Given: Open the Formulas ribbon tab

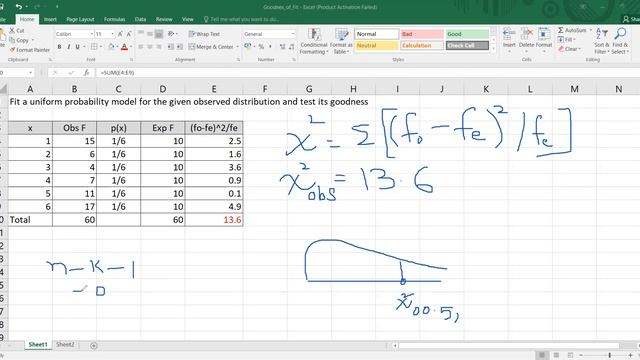Looking at the screenshot, I should tap(114, 19).
